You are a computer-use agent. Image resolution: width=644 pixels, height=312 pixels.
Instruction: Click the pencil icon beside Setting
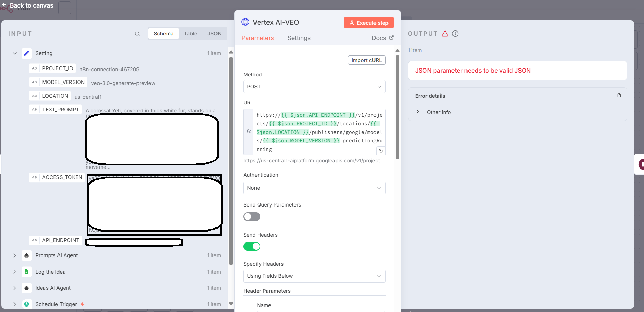[27, 53]
